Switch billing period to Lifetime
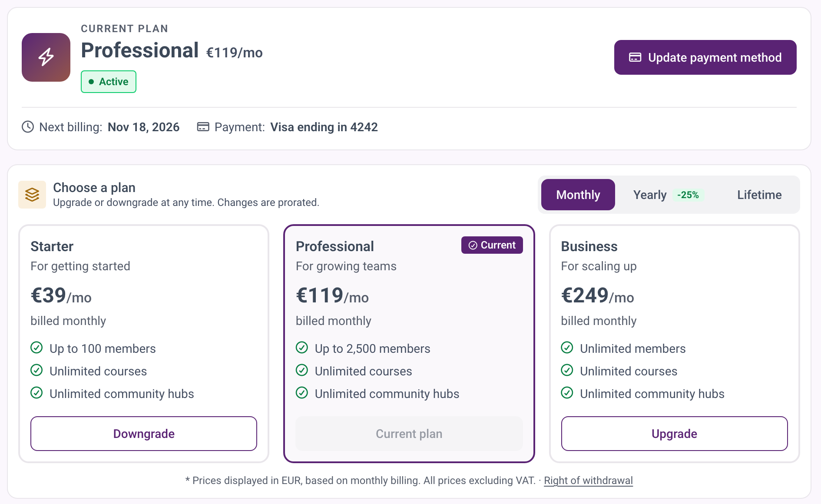Image resolution: width=821 pixels, height=504 pixels. pyautogui.click(x=759, y=195)
